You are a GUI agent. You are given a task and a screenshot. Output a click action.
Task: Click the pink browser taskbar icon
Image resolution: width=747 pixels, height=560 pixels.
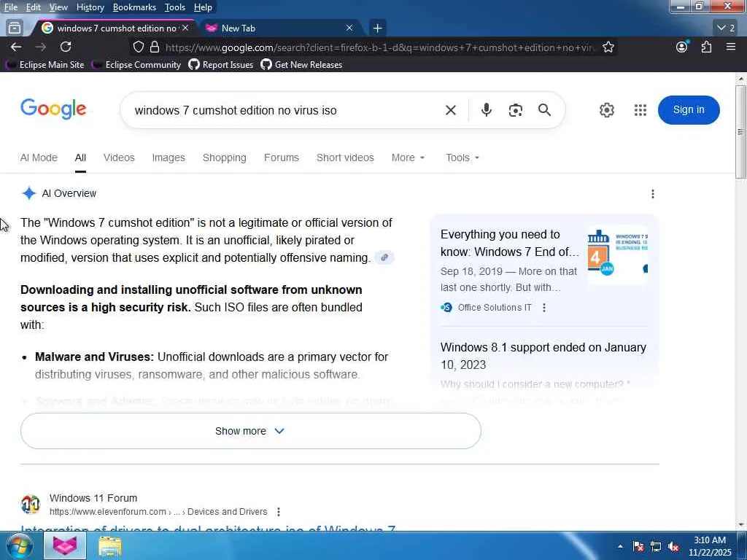click(65, 545)
